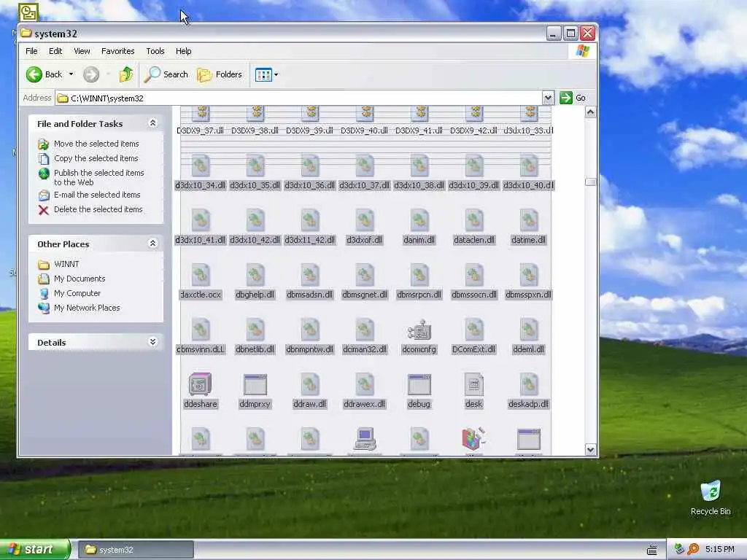Viewport: 747px width, 560px height.
Task: Toggle the Folders pane
Action: [220, 74]
